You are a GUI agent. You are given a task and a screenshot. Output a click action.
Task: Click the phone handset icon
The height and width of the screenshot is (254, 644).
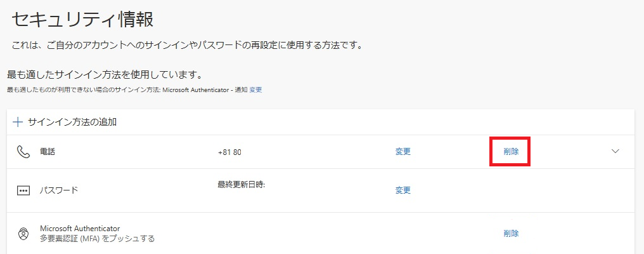[x=23, y=152]
